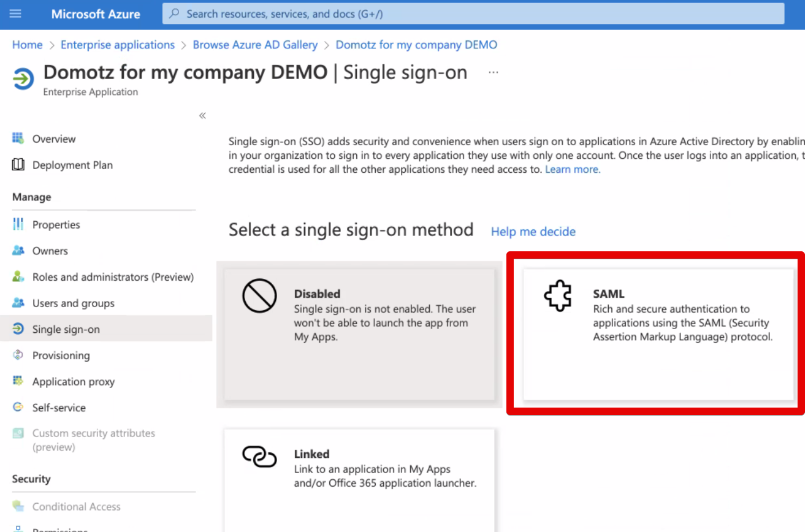The height and width of the screenshot is (532, 808).
Task: Open the Learn more link
Action: 572,169
